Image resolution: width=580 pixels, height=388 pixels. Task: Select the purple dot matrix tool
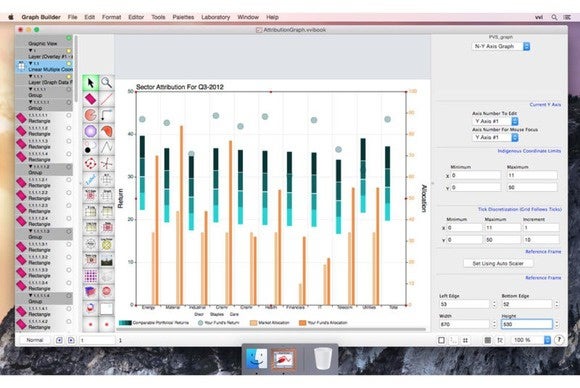click(x=91, y=276)
